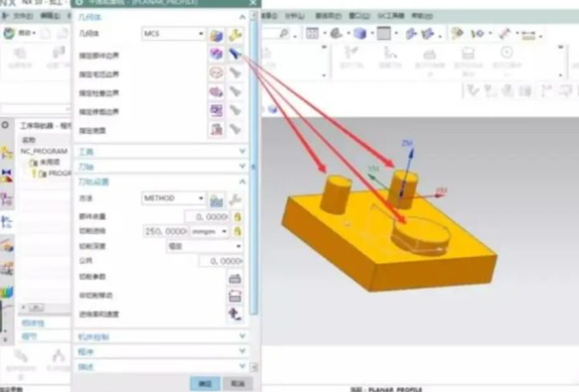The width and height of the screenshot is (579, 392).
Task: Click the blue shaded cube rendering icon in toolbar
Action: pyautogui.click(x=359, y=34)
